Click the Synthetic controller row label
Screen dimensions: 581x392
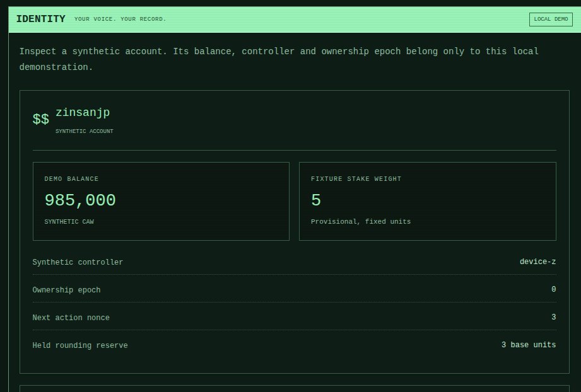(78, 262)
